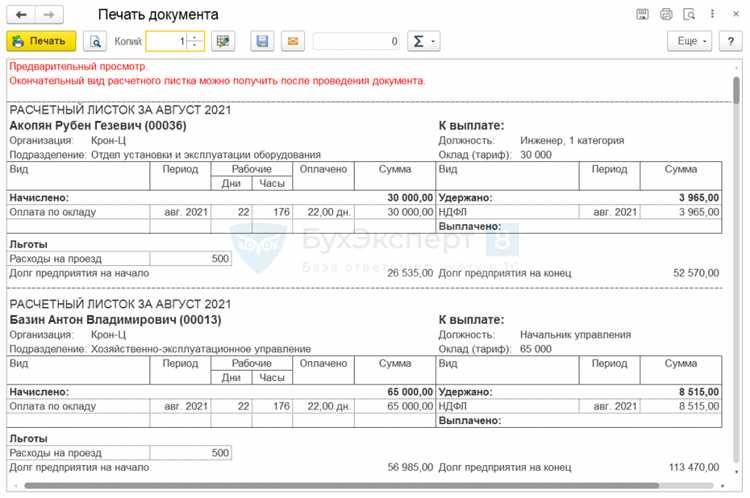Screen dimensions: 750x498
Task: Send document by email envelope icon
Action: coord(293,41)
